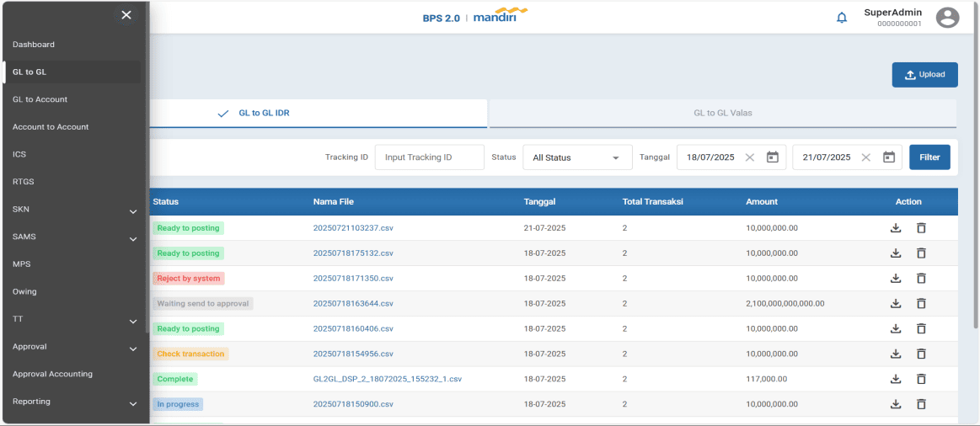This screenshot has height=426, width=980.
Task: Clear the 21/07/2025 end date
Action: click(865, 157)
